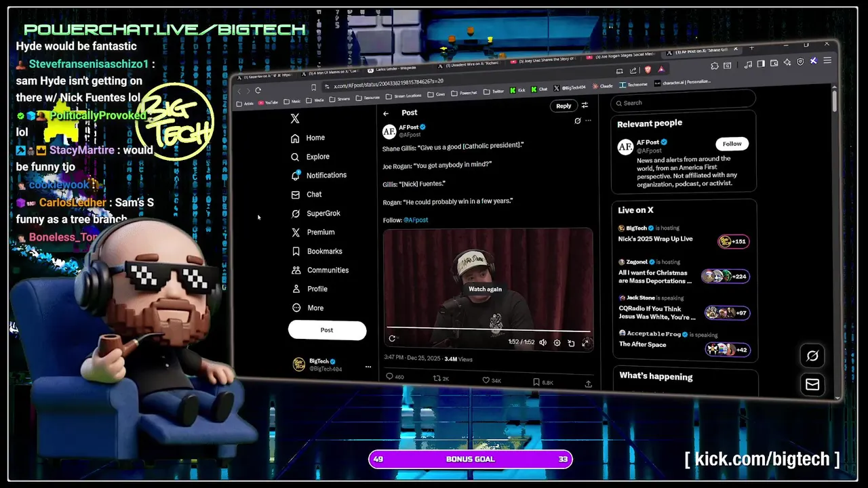Open the Techmeme bookmark
868x488 pixels.
[x=633, y=84]
